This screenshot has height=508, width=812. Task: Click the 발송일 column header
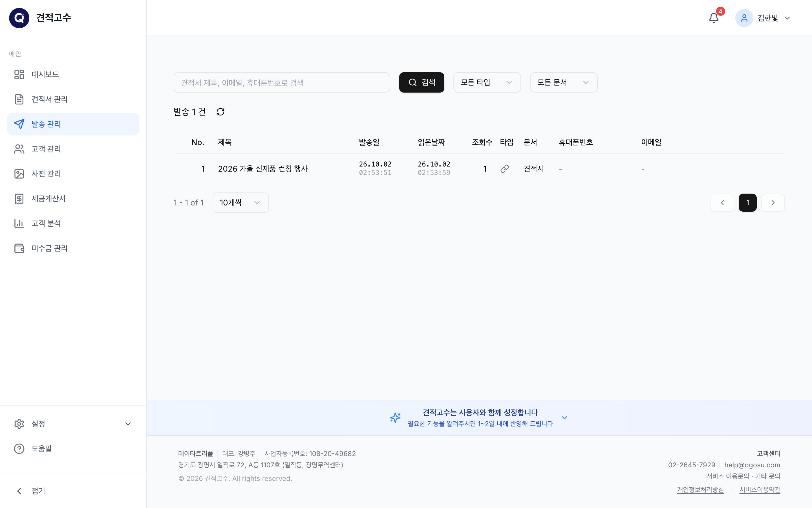369,142
